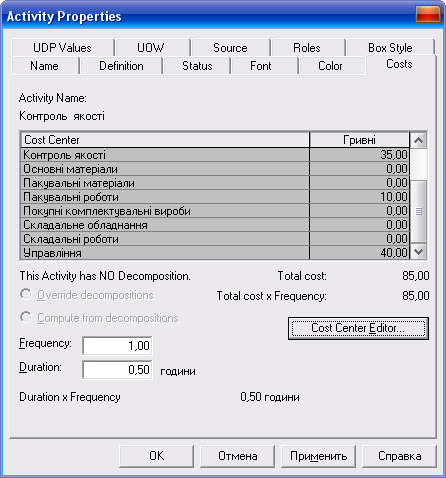Select the Покупні комплектувальні вироби row

[x=215, y=211]
